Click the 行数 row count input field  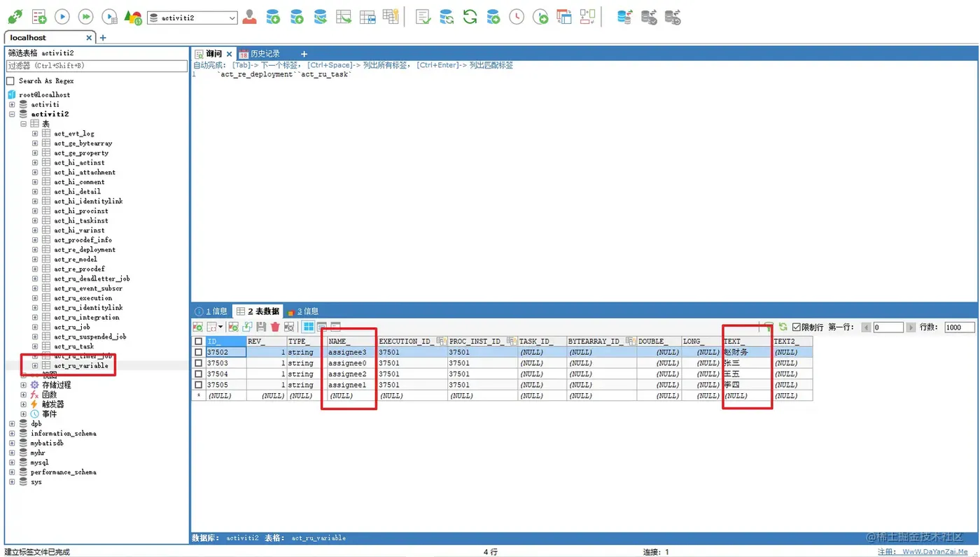[x=959, y=327]
